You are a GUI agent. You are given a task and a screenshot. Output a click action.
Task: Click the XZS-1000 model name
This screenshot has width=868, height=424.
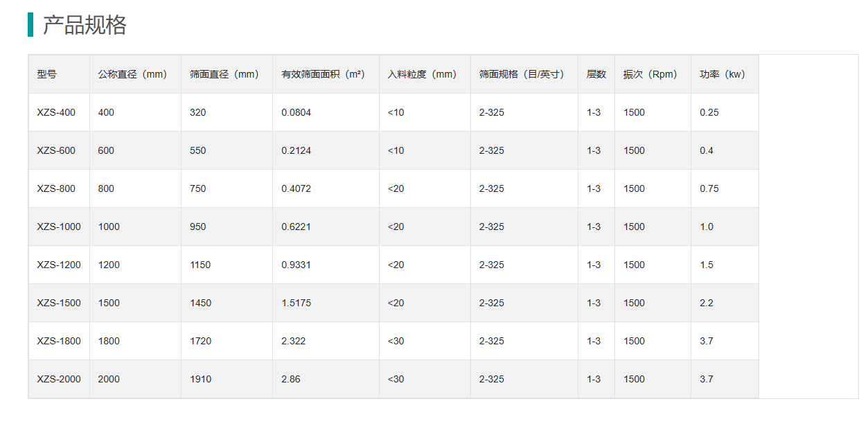point(59,227)
